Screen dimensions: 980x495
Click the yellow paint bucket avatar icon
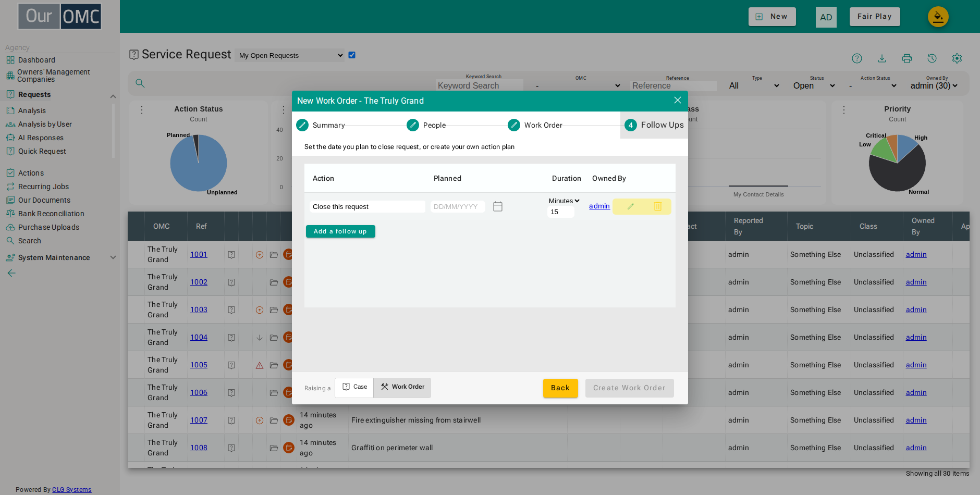click(x=938, y=17)
